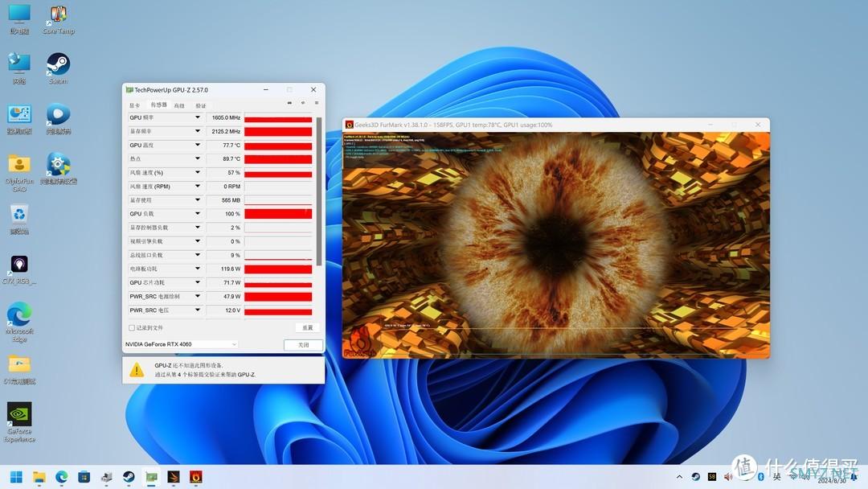The image size is (868, 489).
Task: Open Microsoft Store from the taskbar
Action: click(84, 477)
